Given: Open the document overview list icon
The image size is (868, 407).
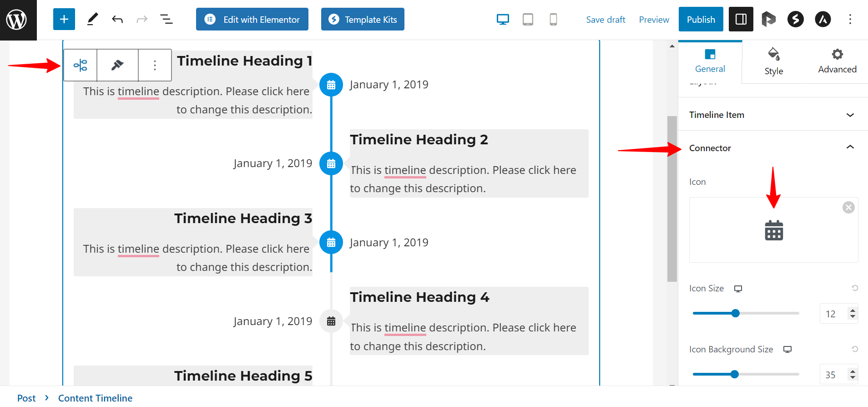Looking at the screenshot, I should point(166,19).
